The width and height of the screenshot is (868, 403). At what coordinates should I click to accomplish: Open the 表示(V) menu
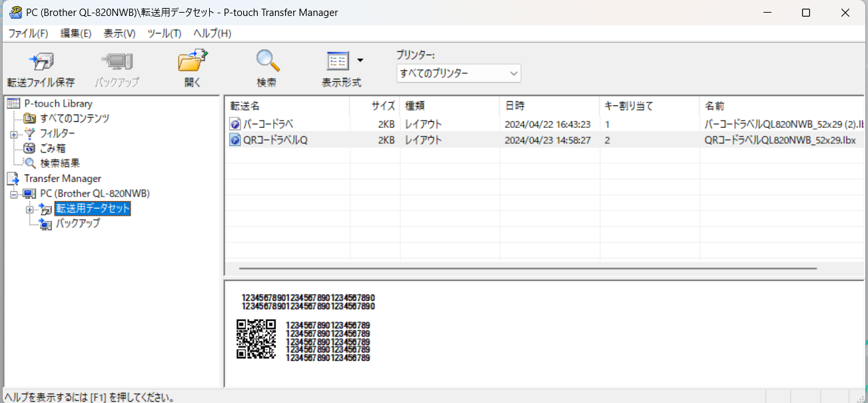(x=120, y=33)
